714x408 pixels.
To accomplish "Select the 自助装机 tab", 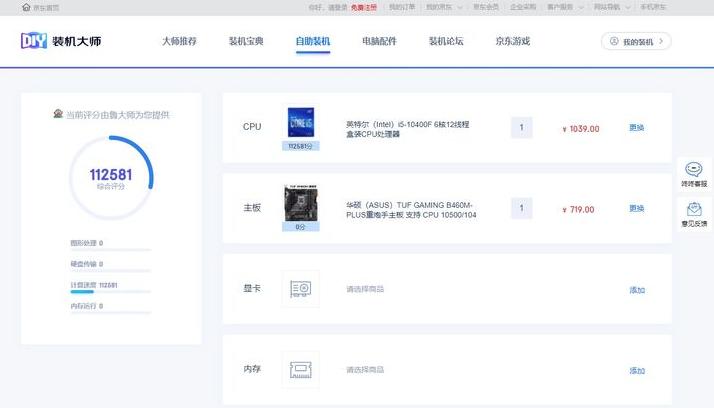I will coord(313,41).
